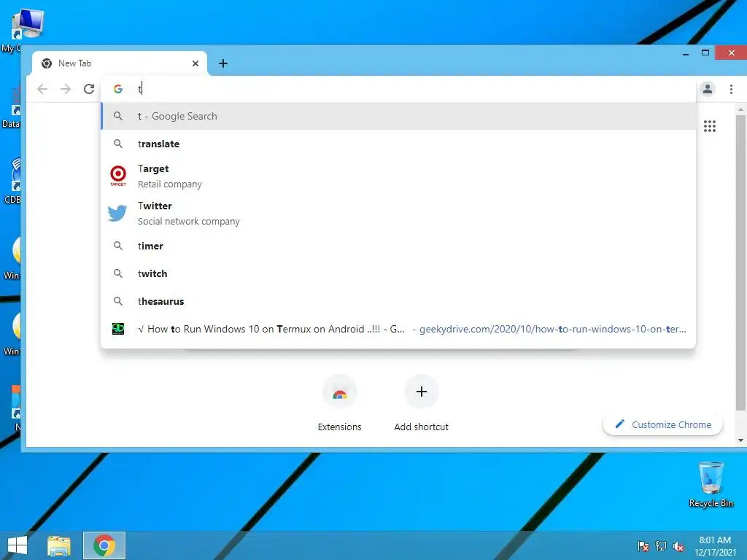
Task: Click the magnifier icon beside 'thesaurus'
Action: coord(118,301)
